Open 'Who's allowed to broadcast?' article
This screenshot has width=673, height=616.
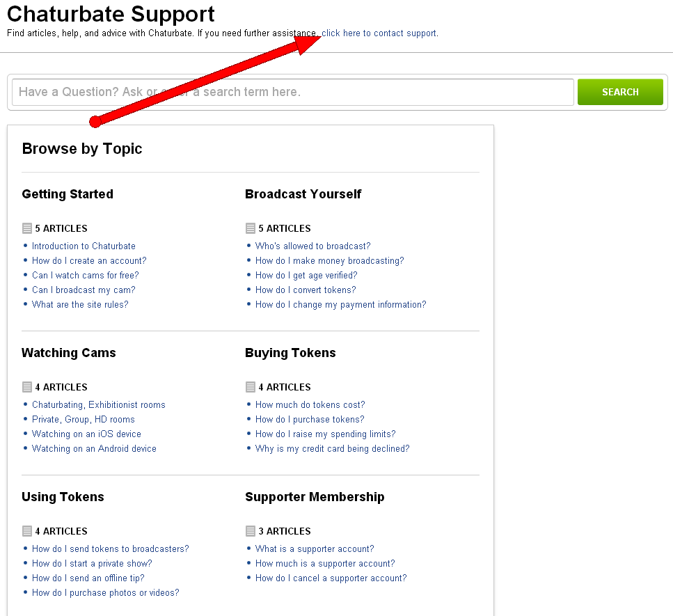point(313,246)
